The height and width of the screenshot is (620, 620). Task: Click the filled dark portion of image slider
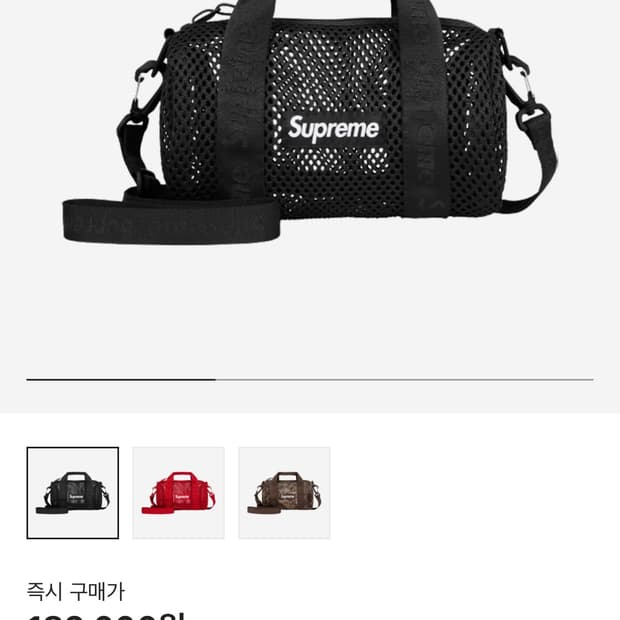click(x=121, y=380)
